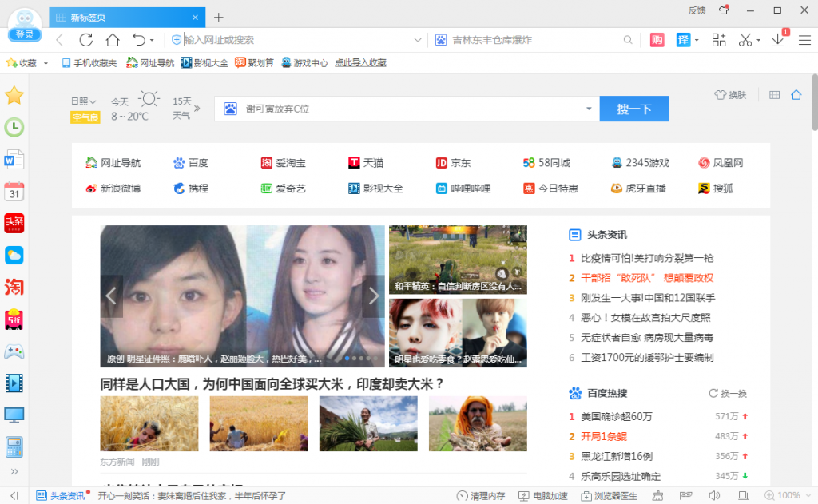The height and width of the screenshot is (504, 818).
Task: Refresh the current page
Action: click(85, 40)
